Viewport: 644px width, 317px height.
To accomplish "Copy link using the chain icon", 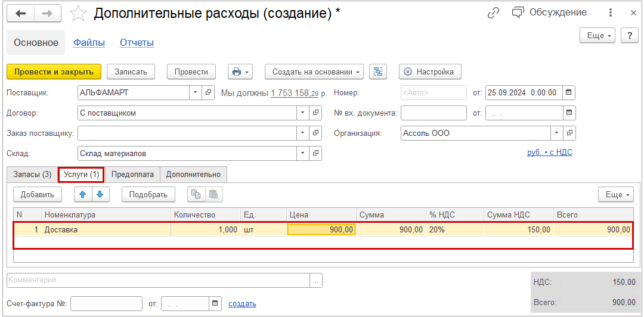I will coord(493,13).
